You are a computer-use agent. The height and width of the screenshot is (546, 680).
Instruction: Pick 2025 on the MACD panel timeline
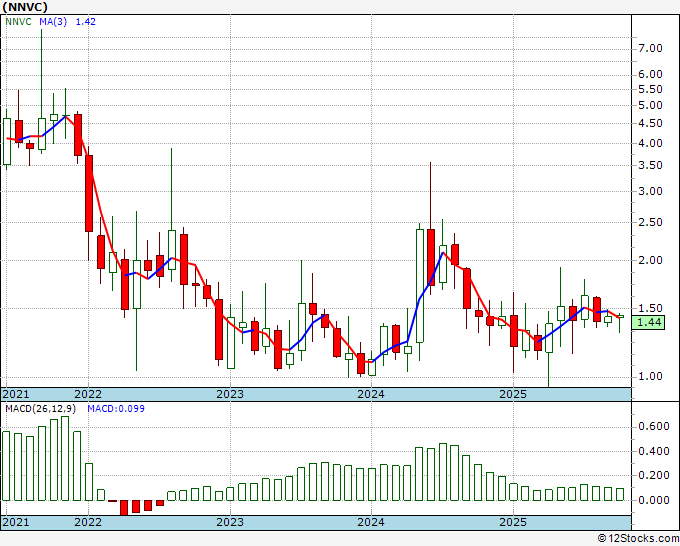point(512,522)
